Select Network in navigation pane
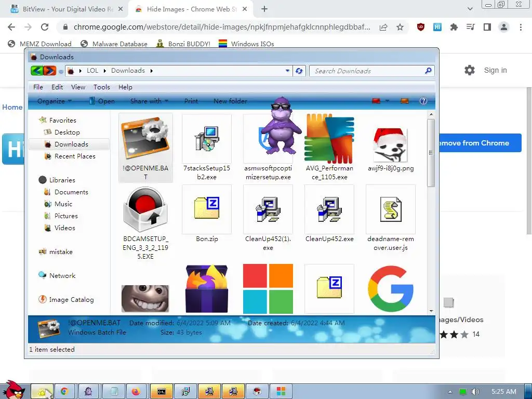 (57, 275)
